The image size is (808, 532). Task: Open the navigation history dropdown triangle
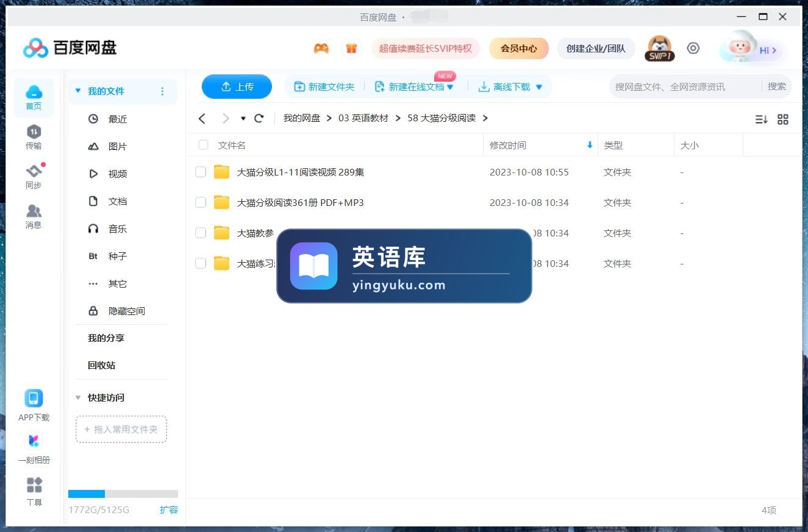pos(243,118)
